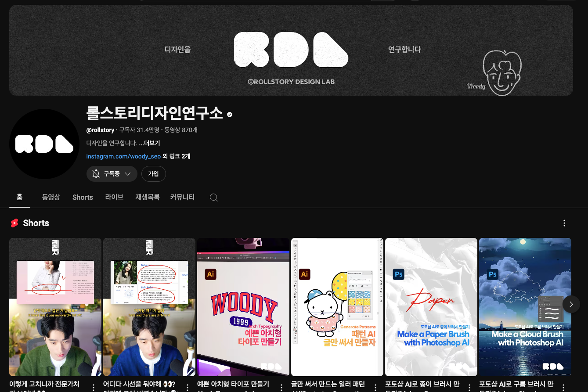Open the short with the blue cardigan man
Viewport: 588px width, 392px height.
pyautogui.click(x=149, y=307)
